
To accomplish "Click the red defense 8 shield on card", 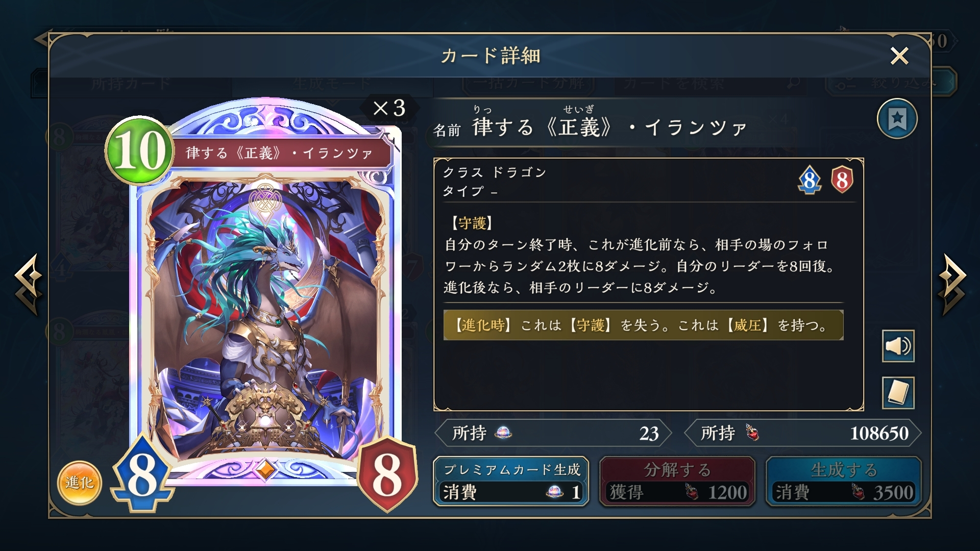I will pyautogui.click(x=387, y=474).
